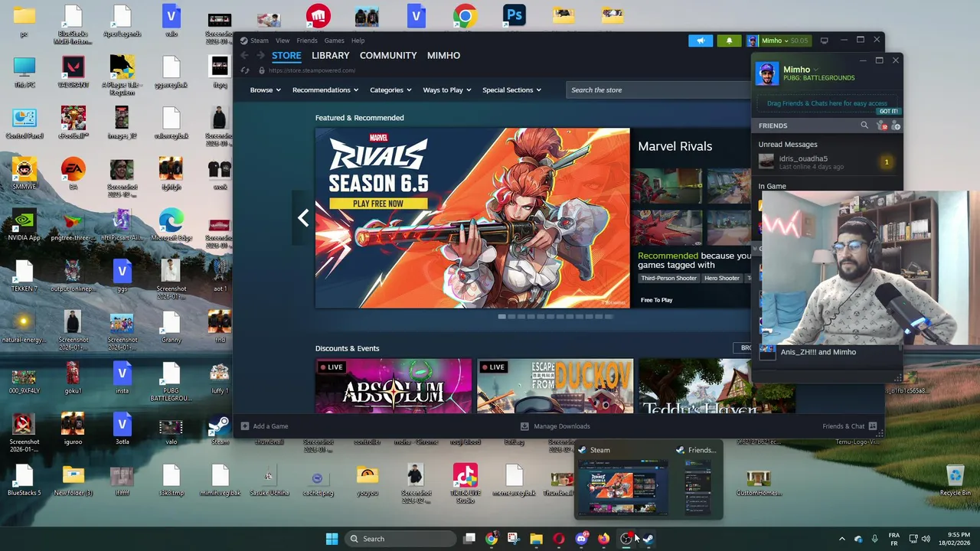The height and width of the screenshot is (551, 980).
Task: Click the Steam taskbar icon
Action: [648, 539]
